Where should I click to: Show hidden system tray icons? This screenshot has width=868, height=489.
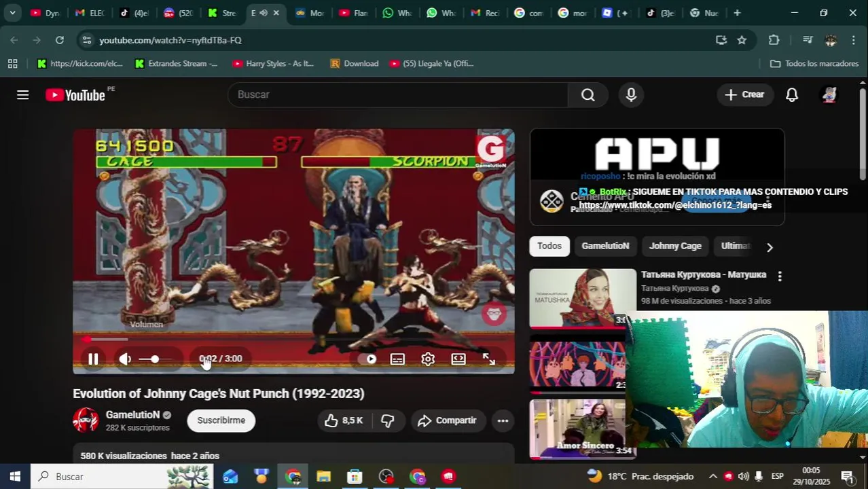click(712, 476)
